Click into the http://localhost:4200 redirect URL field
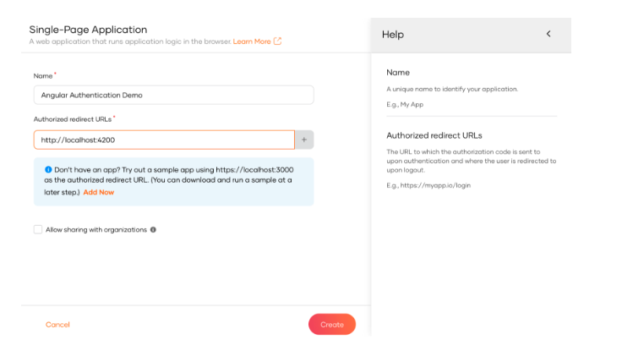The image size is (644, 351). click(164, 140)
